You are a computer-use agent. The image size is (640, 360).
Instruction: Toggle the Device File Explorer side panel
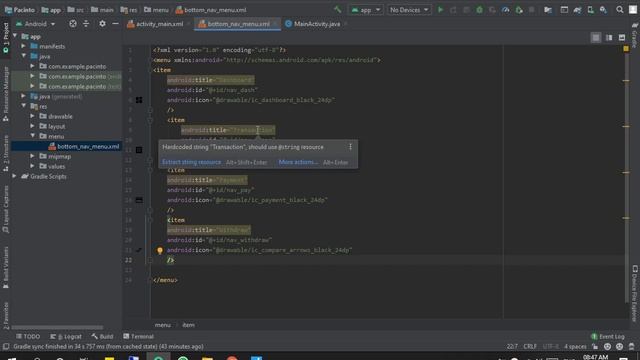635,293
